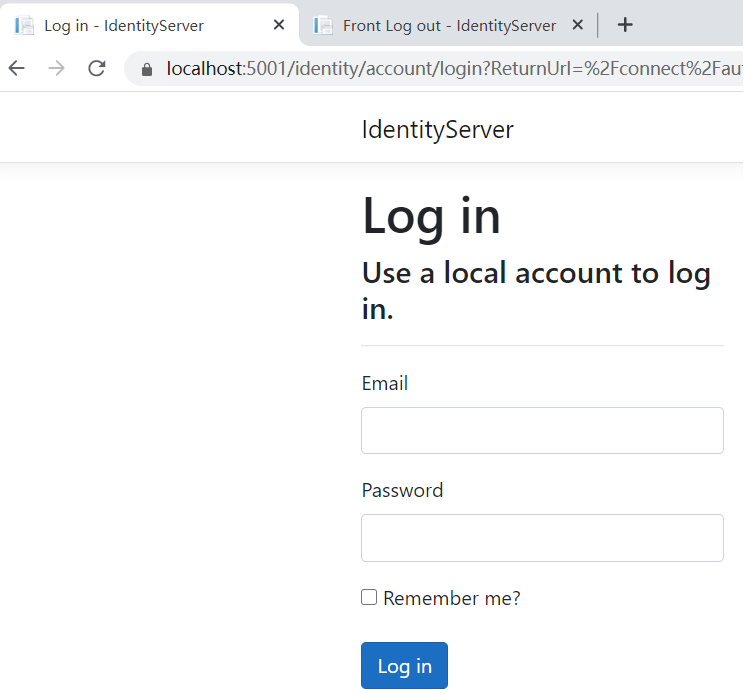
Task: Go back with the browser back arrow
Action: click(x=17, y=68)
